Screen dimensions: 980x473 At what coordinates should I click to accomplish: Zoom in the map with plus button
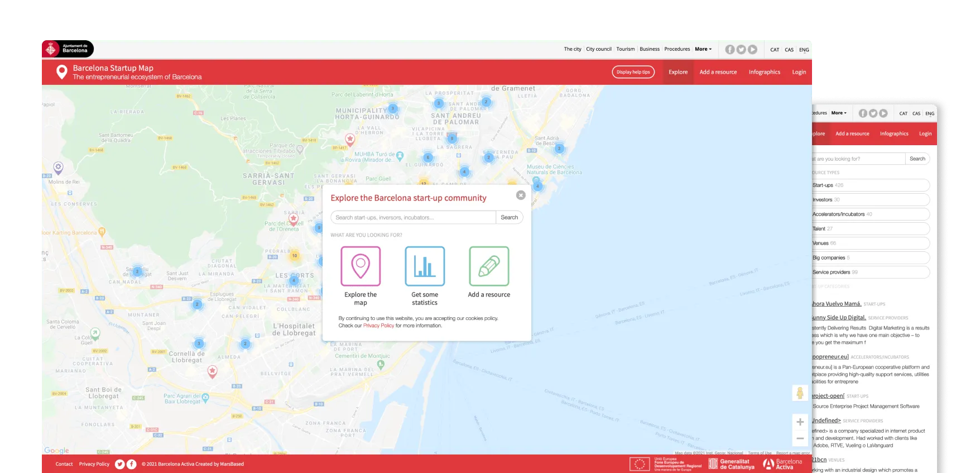pyautogui.click(x=800, y=422)
